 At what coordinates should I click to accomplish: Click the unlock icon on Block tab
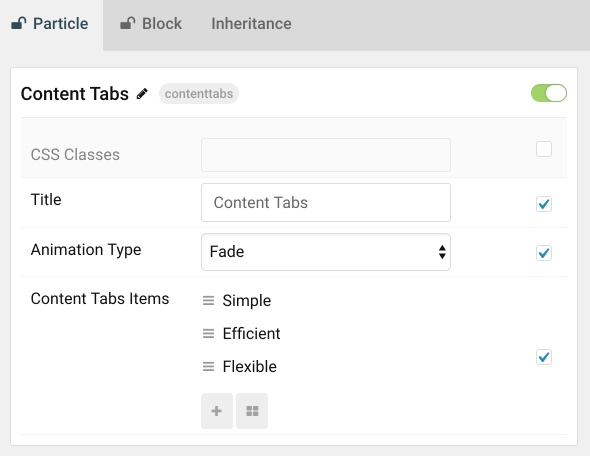(x=128, y=23)
